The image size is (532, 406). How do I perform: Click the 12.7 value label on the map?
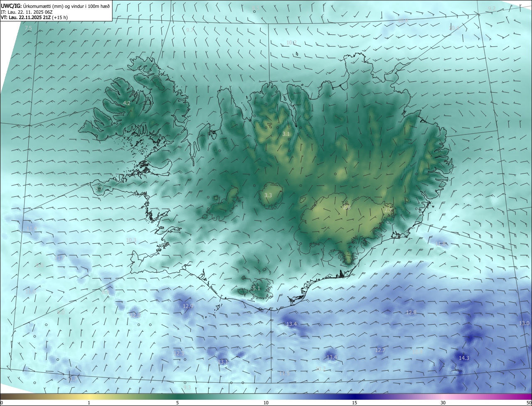tap(380, 350)
